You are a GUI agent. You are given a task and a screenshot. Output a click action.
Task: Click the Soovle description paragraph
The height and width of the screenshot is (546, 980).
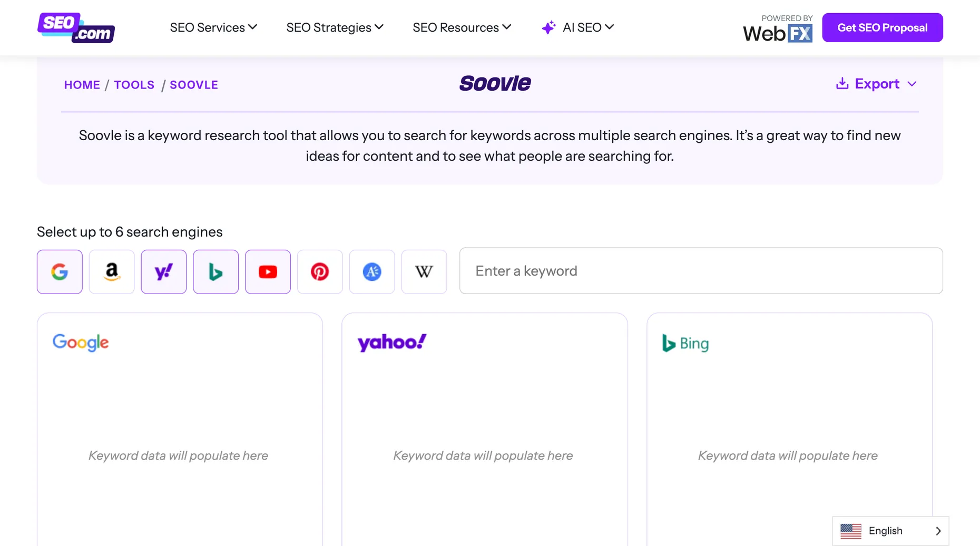(x=490, y=145)
